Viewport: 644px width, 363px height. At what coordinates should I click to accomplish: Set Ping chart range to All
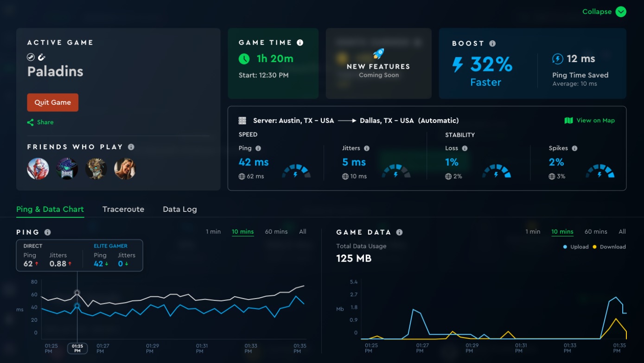pyautogui.click(x=303, y=232)
